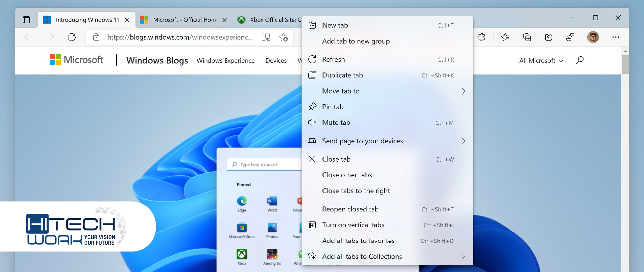Toggle Mute tab in context menu

coord(387,123)
